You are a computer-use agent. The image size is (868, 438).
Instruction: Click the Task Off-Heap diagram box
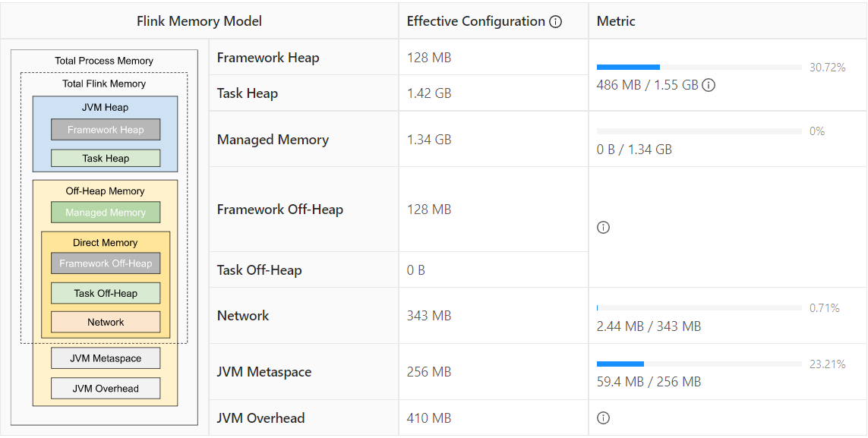click(x=106, y=293)
